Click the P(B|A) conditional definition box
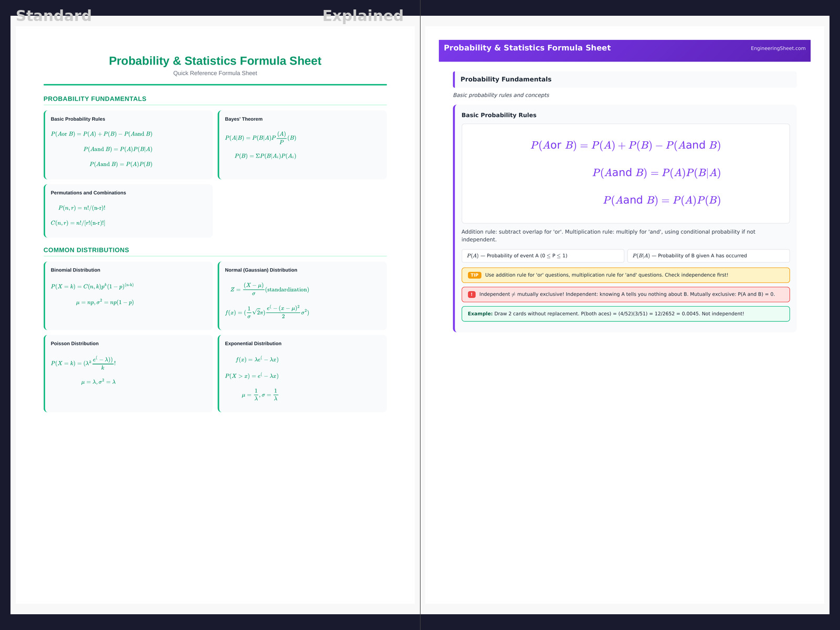The width and height of the screenshot is (840, 630). [x=708, y=256]
